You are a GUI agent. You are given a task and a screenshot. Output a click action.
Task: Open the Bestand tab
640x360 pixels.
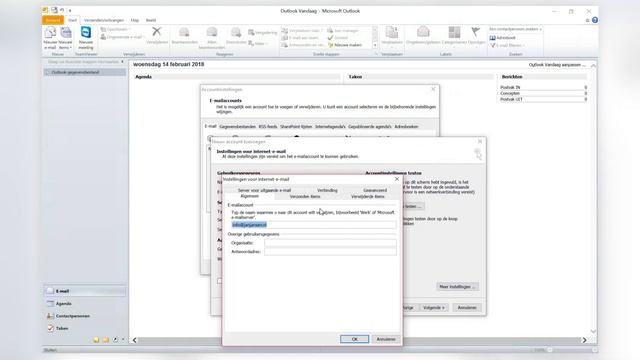[x=53, y=20]
